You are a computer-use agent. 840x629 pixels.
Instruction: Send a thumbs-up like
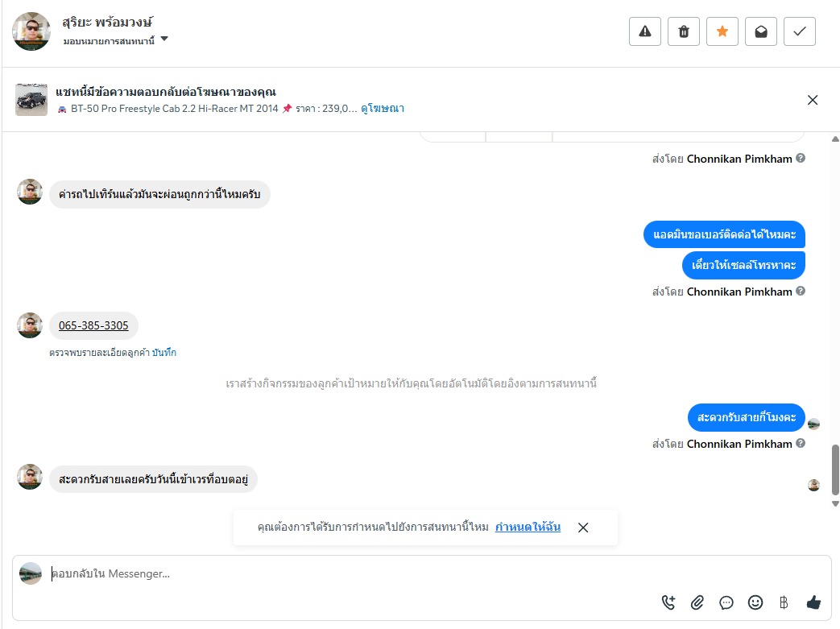pyautogui.click(x=813, y=602)
